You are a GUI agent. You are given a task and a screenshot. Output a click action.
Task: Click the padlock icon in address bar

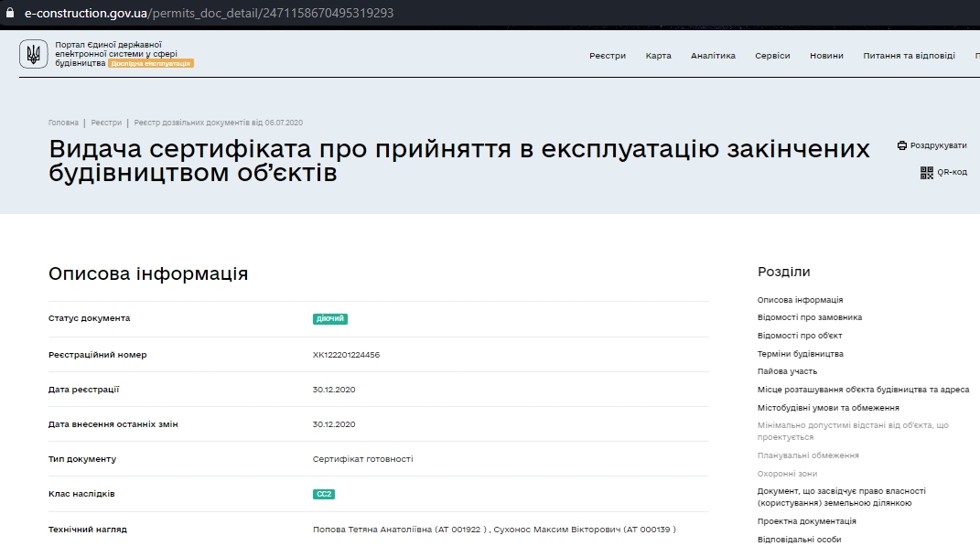tap(9, 13)
